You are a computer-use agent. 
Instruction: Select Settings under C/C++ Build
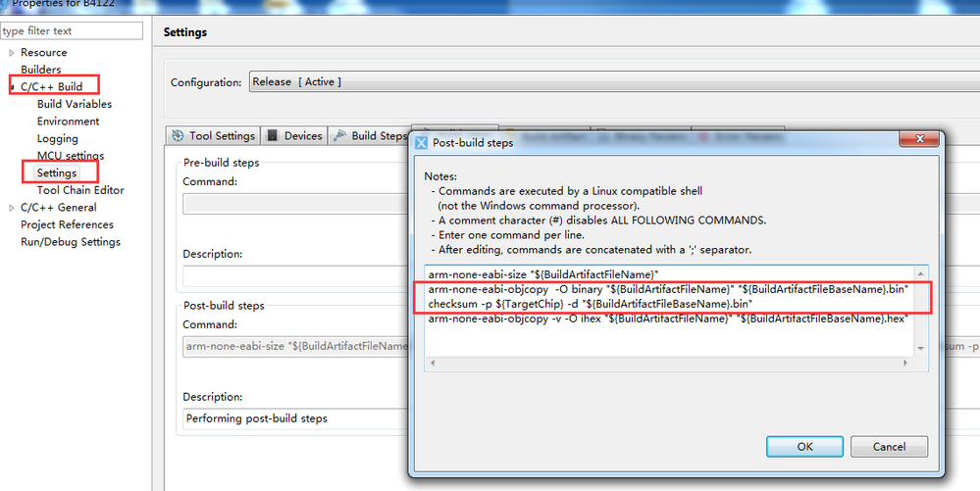(57, 173)
